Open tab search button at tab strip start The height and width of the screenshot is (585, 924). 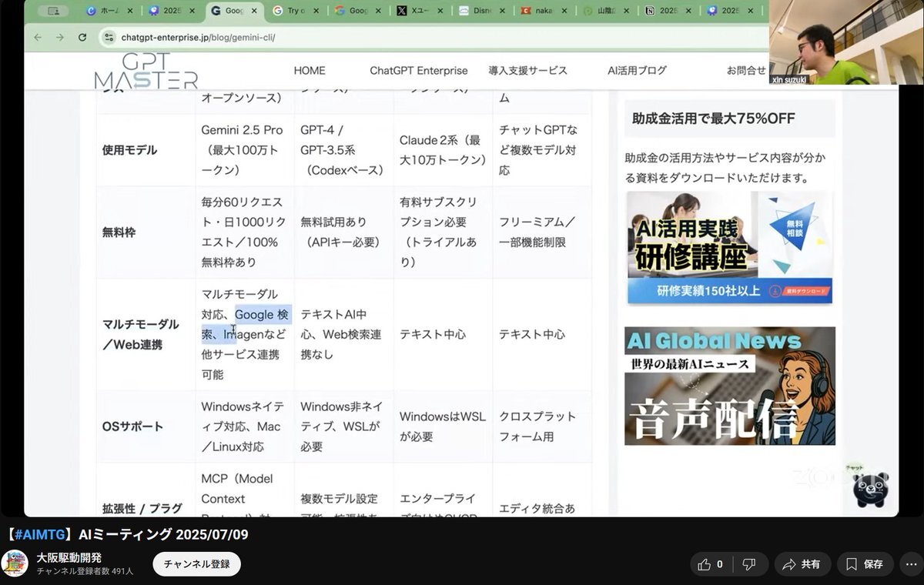click(53, 11)
